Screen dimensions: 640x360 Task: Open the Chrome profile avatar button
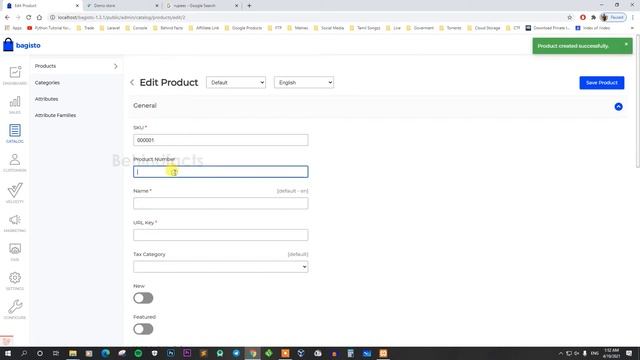click(613, 18)
